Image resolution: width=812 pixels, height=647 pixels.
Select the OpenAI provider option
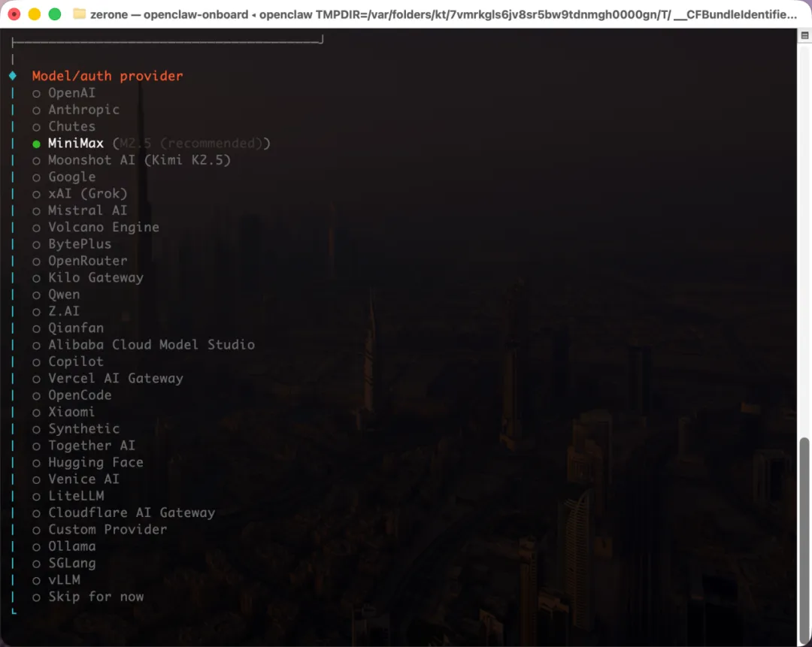click(64, 93)
